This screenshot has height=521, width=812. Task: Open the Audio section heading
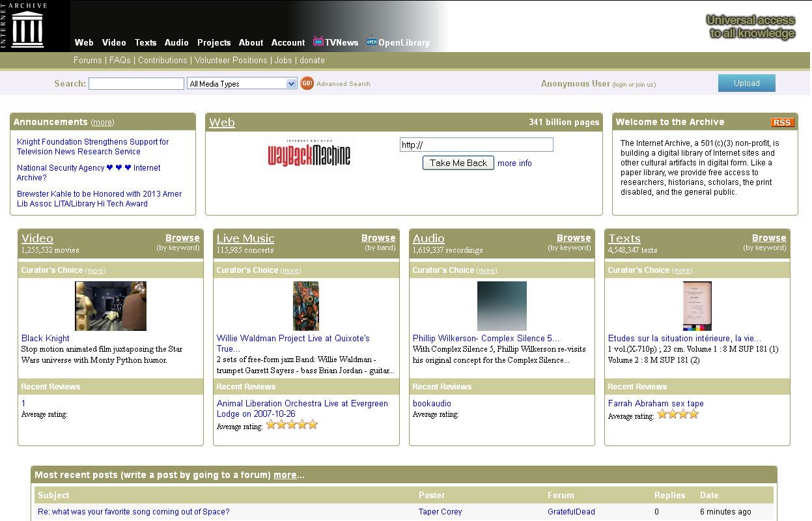point(428,238)
